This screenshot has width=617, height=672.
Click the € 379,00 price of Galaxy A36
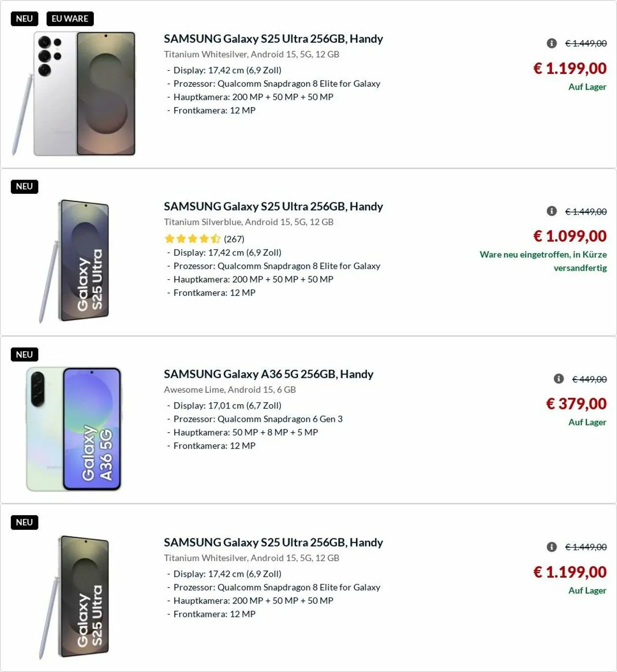[x=576, y=404]
